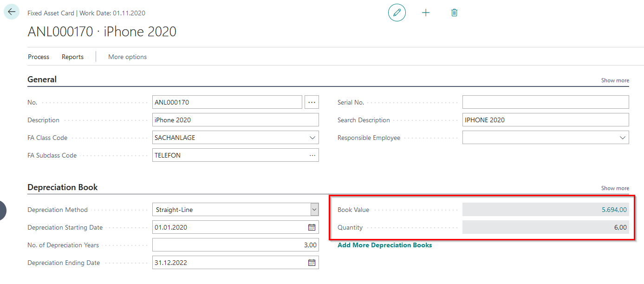Click the No. of Depreciation Years field
Image resolution: width=644 pixels, height=284 pixels.
click(235, 245)
